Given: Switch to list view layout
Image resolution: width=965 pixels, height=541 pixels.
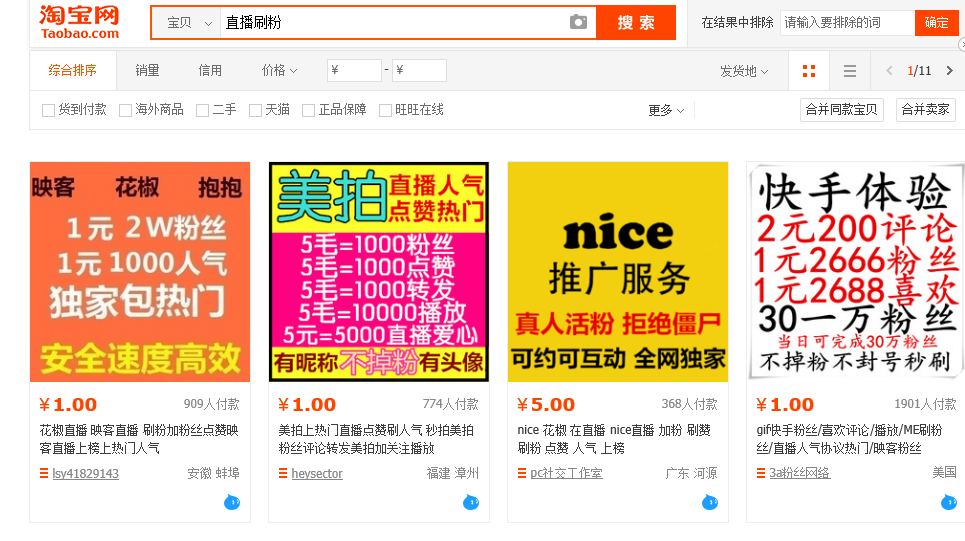Looking at the screenshot, I should tap(850, 71).
